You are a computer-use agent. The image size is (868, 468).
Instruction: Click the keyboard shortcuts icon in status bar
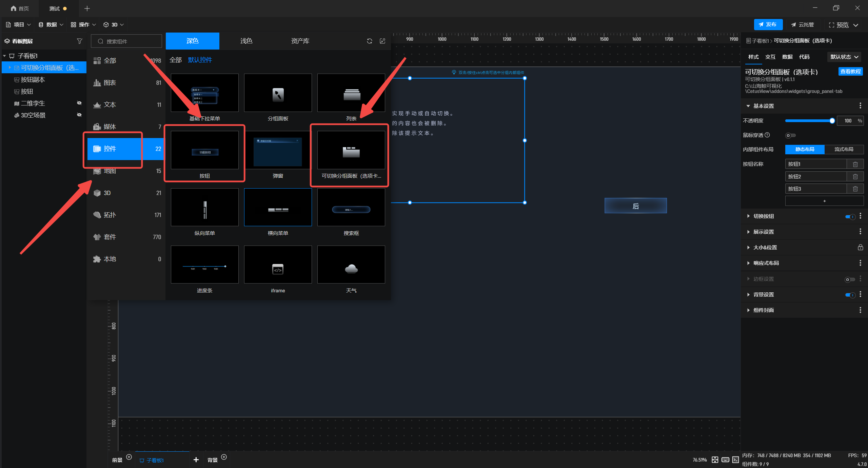point(725,460)
